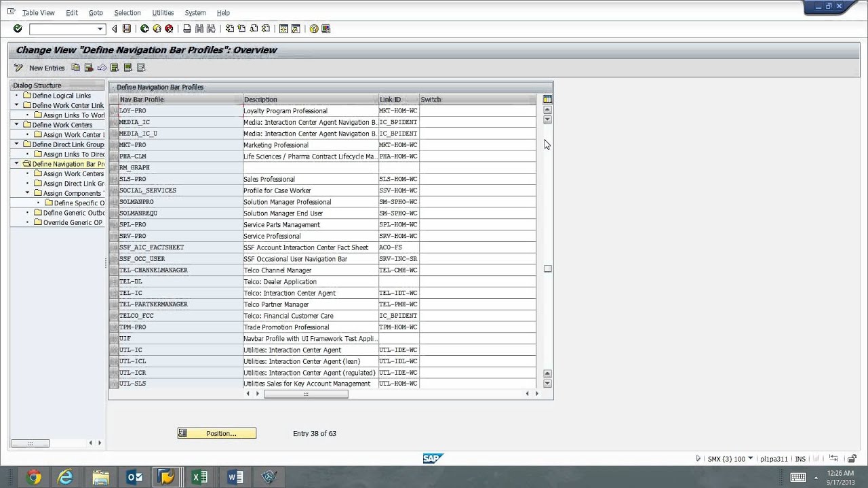Click the SOCIAL_SERVICES profile cell
Viewport: 868px width, 488px height.
tap(180, 190)
